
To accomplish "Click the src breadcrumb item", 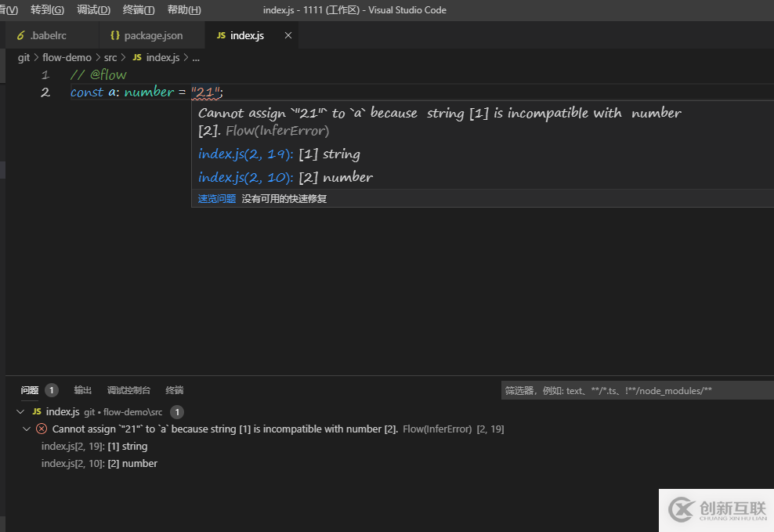I will coord(110,56).
